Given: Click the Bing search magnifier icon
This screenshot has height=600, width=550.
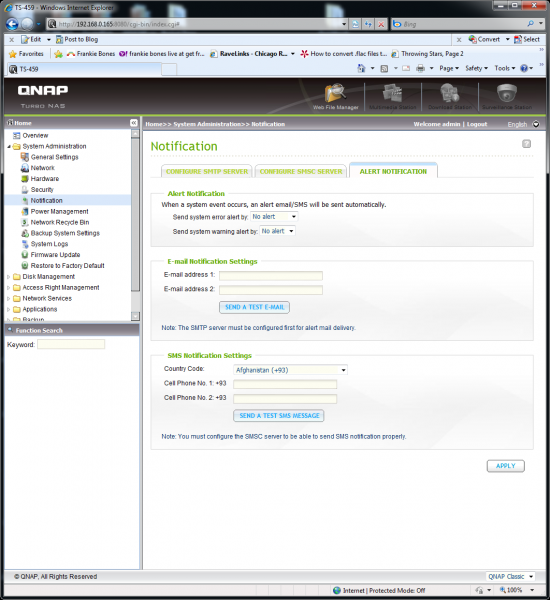Looking at the screenshot, I should [530, 24].
